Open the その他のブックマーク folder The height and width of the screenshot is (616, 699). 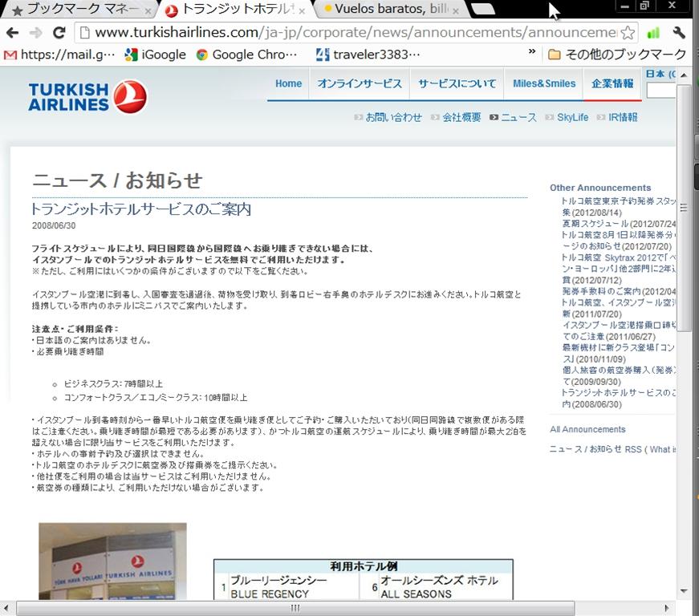pos(616,55)
